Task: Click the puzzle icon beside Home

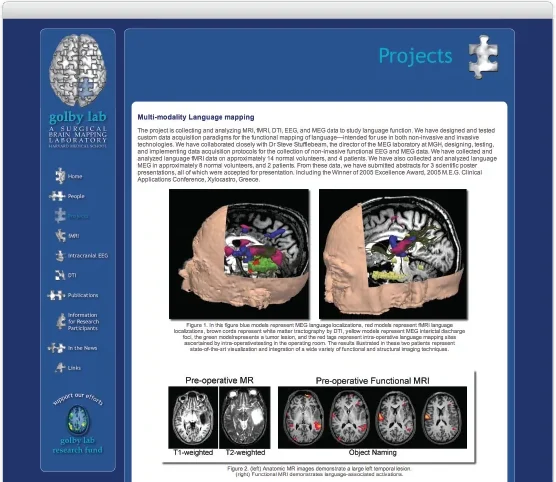Action: [60, 176]
